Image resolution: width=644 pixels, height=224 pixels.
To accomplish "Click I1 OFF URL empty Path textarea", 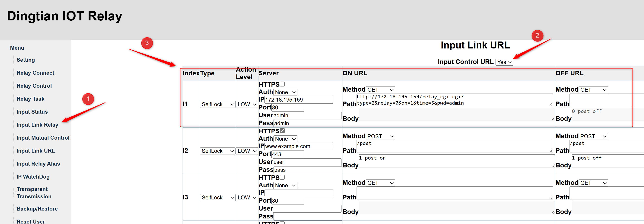I will (x=607, y=100).
